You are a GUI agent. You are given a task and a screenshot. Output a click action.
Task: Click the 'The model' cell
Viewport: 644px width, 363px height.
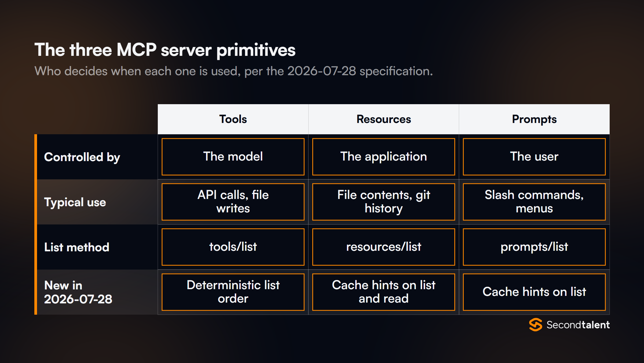(233, 157)
